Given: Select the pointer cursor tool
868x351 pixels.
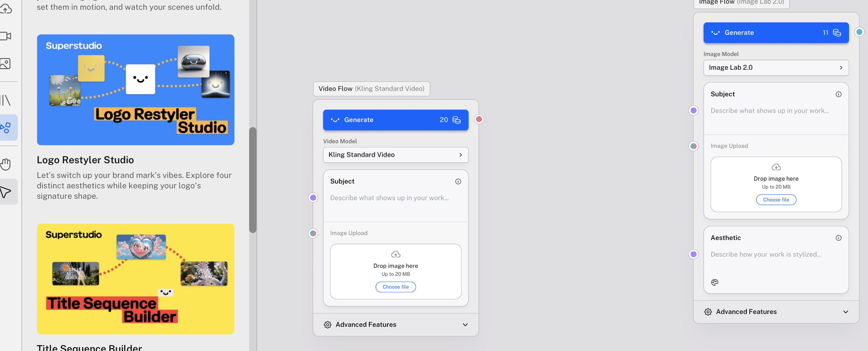Looking at the screenshot, I should pos(6,192).
